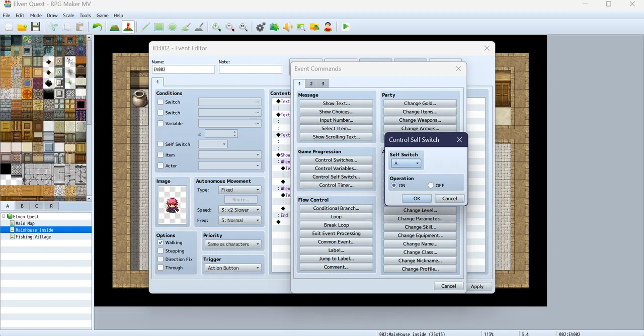
Task: Enable the Item condition checkbox
Action: pyautogui.click(x=160, y=155)
